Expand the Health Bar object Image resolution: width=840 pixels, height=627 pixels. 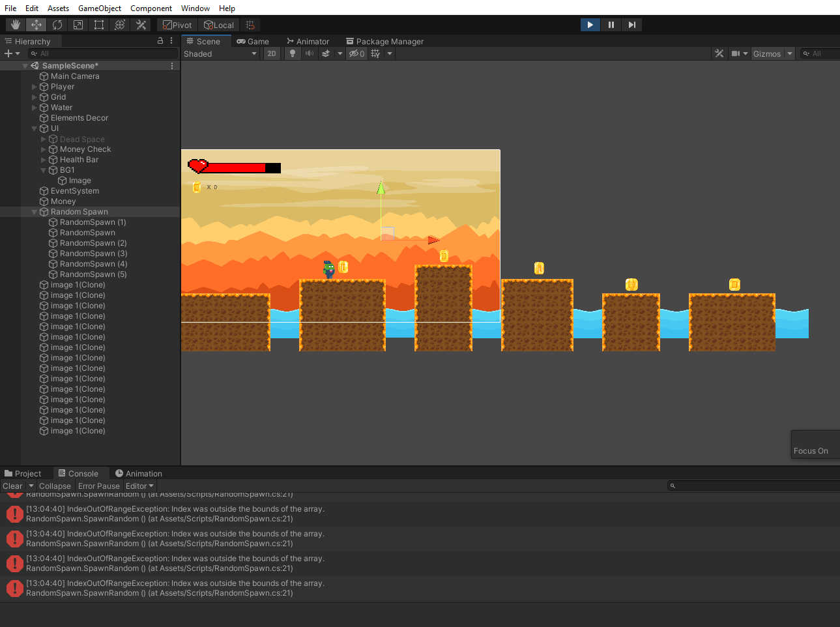(44, 160)
